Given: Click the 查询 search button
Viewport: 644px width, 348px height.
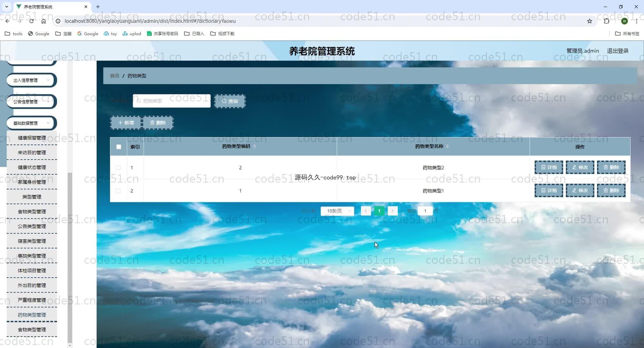Looking at the screenshot, I should 230,101.
